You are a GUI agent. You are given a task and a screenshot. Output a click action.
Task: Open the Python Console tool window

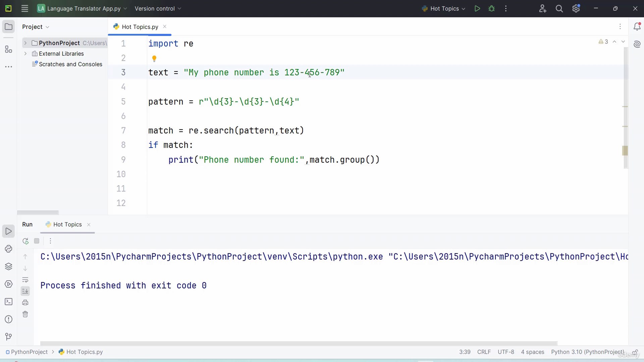pos(9,249)
